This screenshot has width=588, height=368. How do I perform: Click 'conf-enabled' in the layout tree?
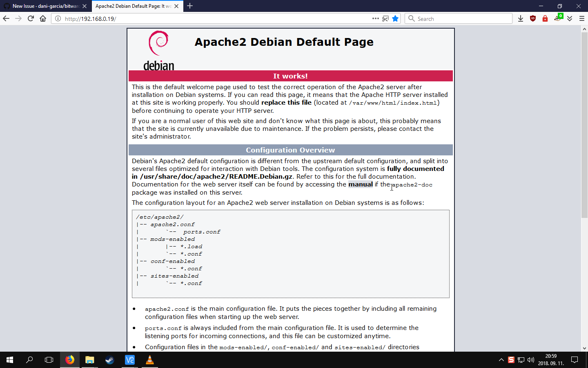tap(173, 261)
